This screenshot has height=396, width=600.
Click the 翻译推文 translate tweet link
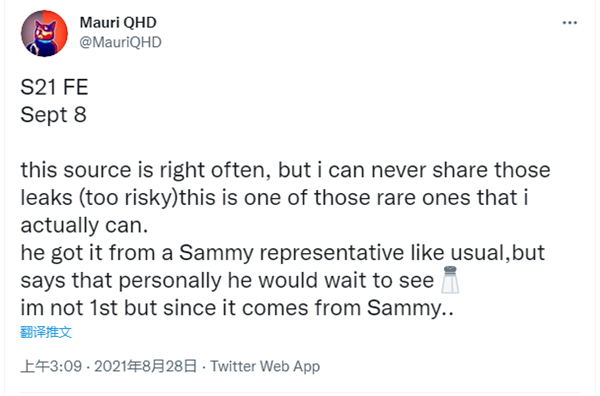(46, 332)
